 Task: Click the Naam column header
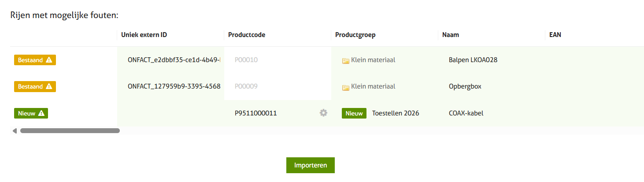pyautogui.click(x=451, y=35)
